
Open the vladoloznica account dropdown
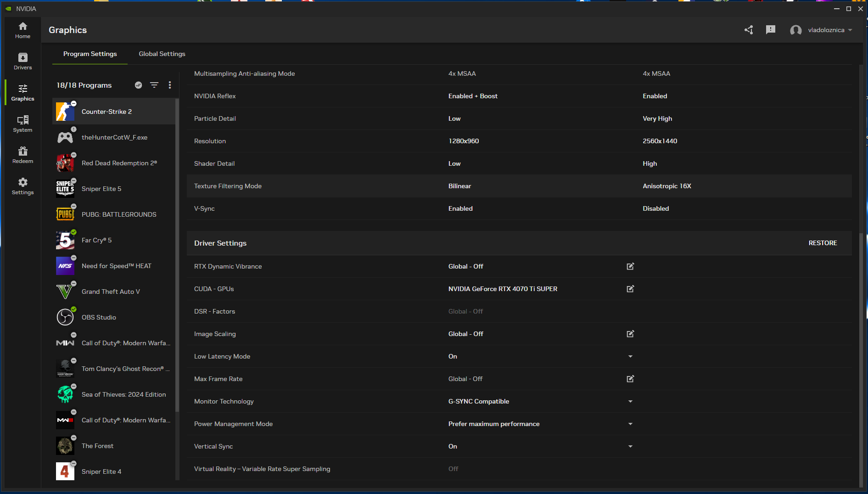(x=830, y=30)
